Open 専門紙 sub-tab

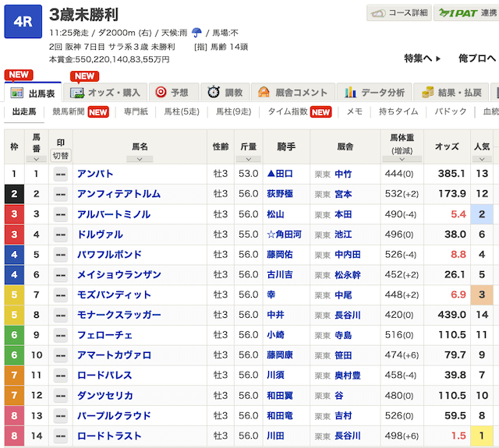click(136, 111)
